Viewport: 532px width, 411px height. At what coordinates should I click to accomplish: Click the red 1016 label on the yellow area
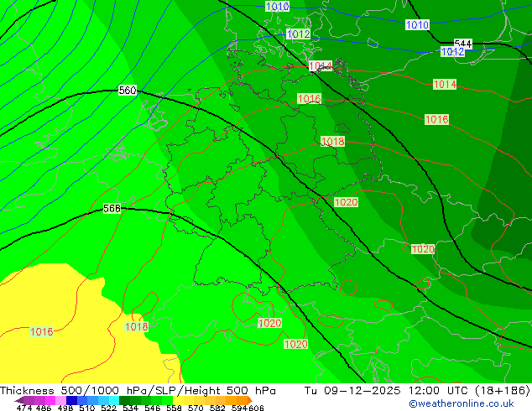42,331
